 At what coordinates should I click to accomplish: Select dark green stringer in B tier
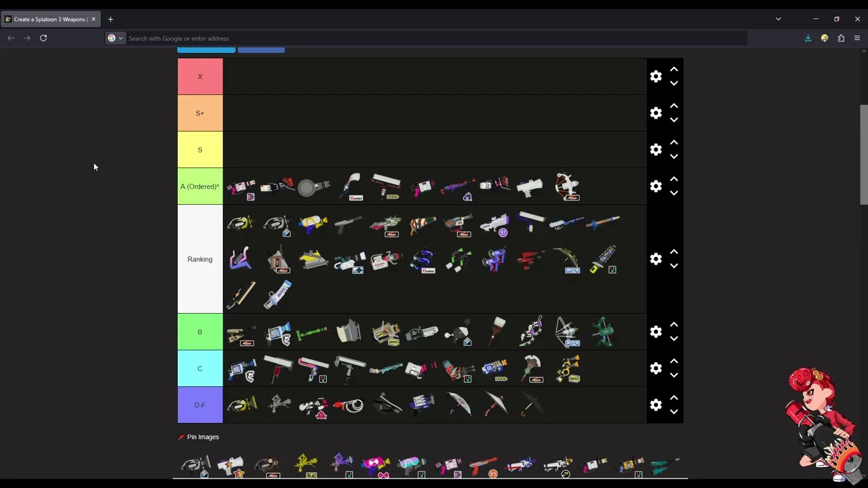pyautogui.click(x=602, y=332)
